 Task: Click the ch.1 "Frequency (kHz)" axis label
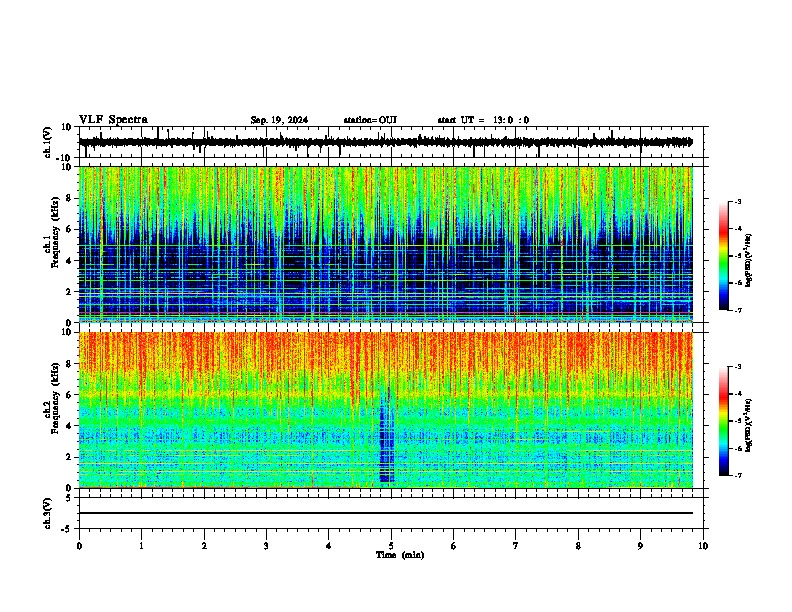click(56, 233)
